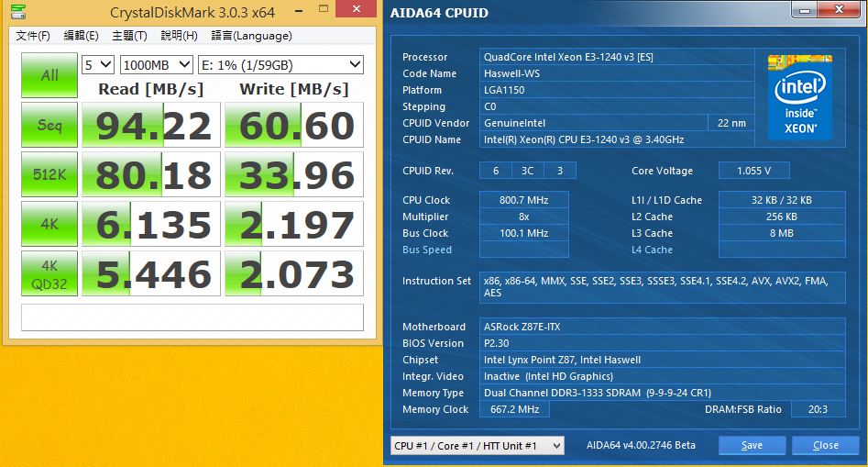Click the Write [MB/s] column header
868x467 pixels.
click(x=294, y=89)
